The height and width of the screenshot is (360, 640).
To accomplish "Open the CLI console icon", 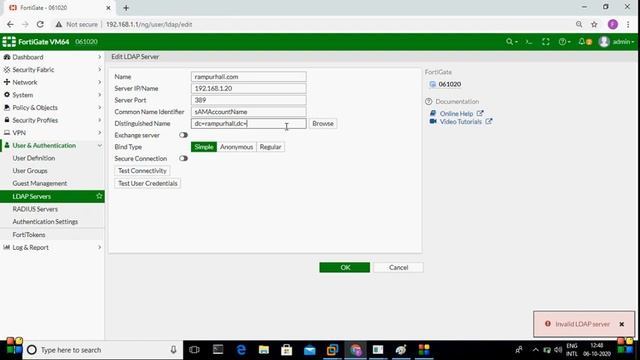I will (x=529, y=42).
